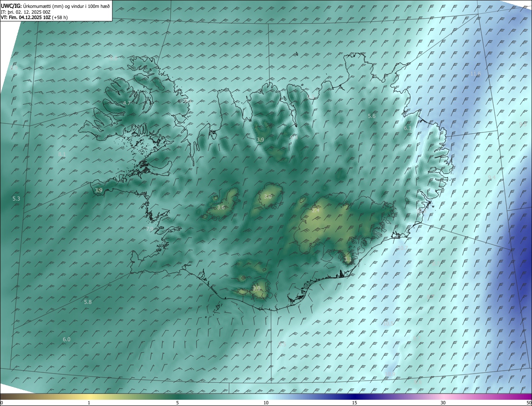532x406 pixels.
Task: Click the 0 tick on the color scale
Action: coord(2,403)
